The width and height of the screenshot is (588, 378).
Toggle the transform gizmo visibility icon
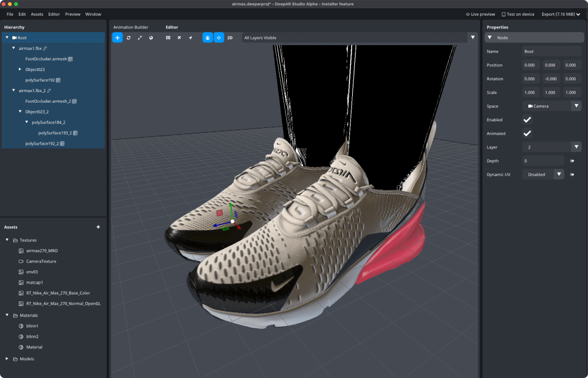219,37
